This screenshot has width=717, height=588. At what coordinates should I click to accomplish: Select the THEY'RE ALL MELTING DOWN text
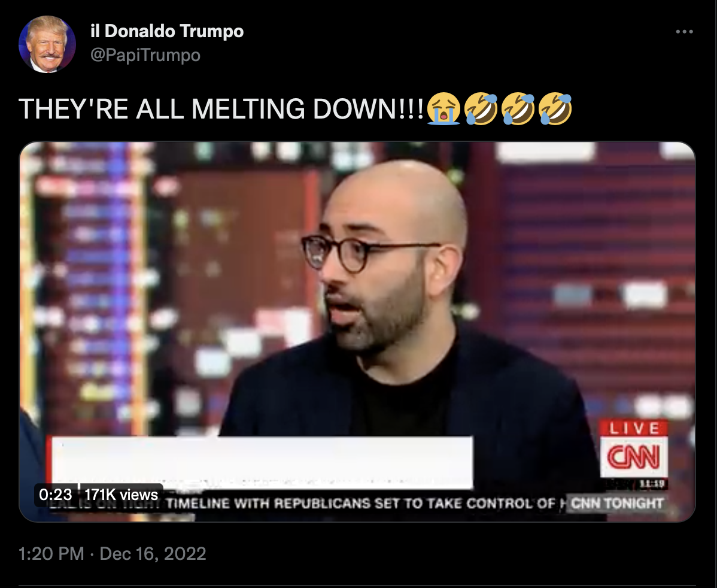(221, 109)
